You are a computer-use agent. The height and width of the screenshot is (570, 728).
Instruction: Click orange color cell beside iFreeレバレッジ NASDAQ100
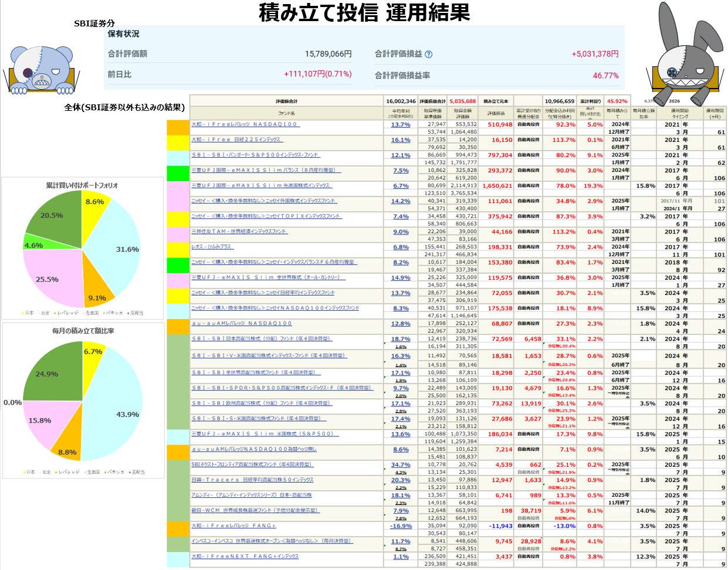tap(178, 128)
